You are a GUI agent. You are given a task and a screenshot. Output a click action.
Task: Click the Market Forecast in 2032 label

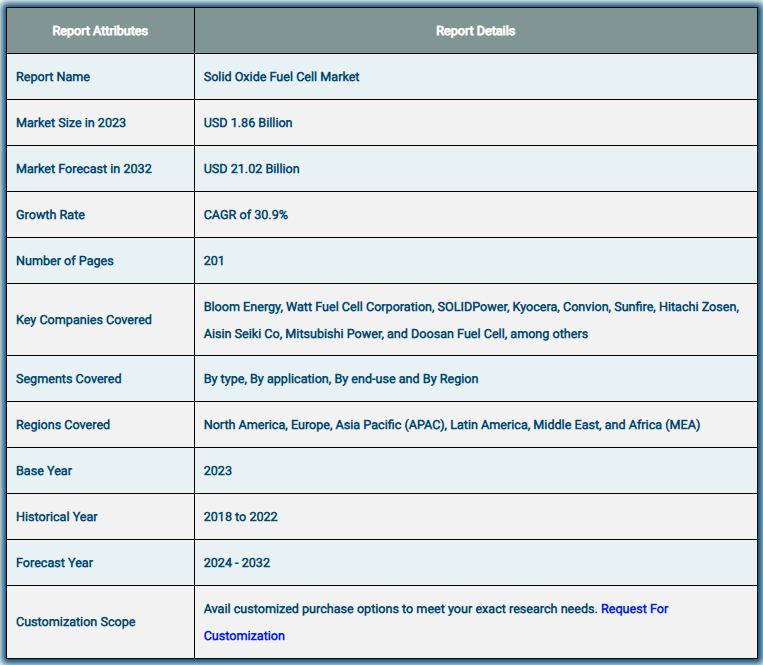84,169
